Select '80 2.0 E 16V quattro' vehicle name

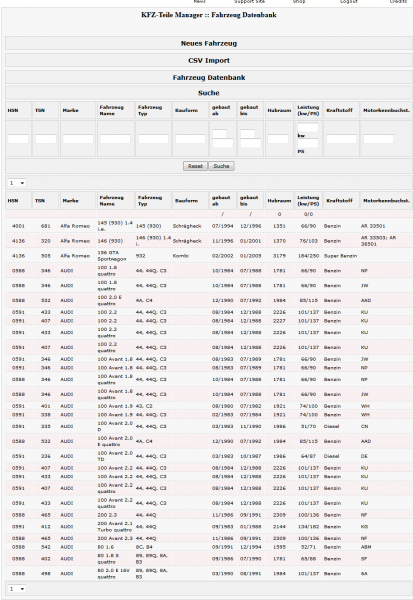click(x=114, y=574)
